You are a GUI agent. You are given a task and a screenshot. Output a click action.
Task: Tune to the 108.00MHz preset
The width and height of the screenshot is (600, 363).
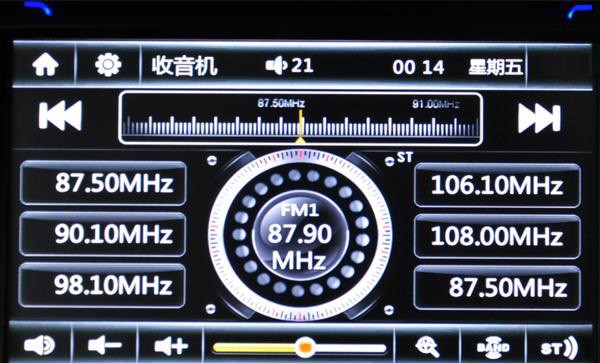pyautogui.click(x=497, y=236)
